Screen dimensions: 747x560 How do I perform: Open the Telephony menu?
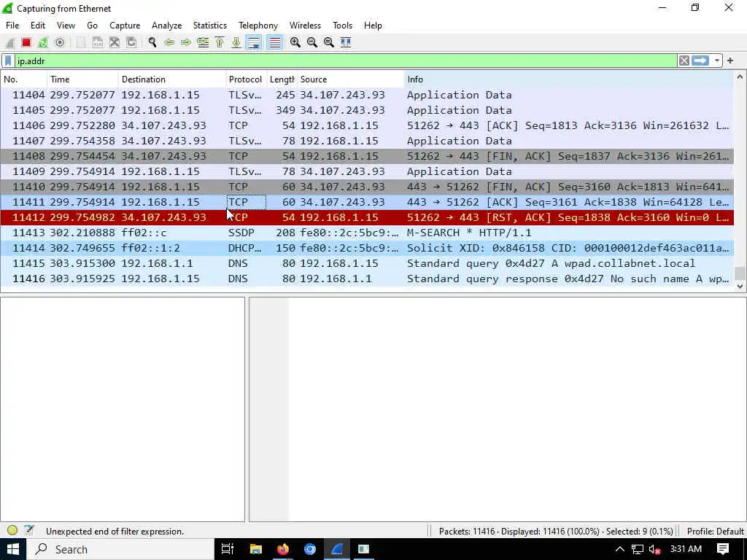pyautogui.click(x=258, y=26)
